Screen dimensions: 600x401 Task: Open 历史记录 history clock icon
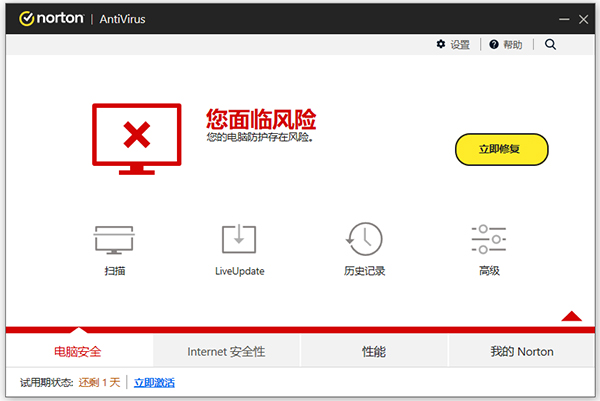coord(364,239)
